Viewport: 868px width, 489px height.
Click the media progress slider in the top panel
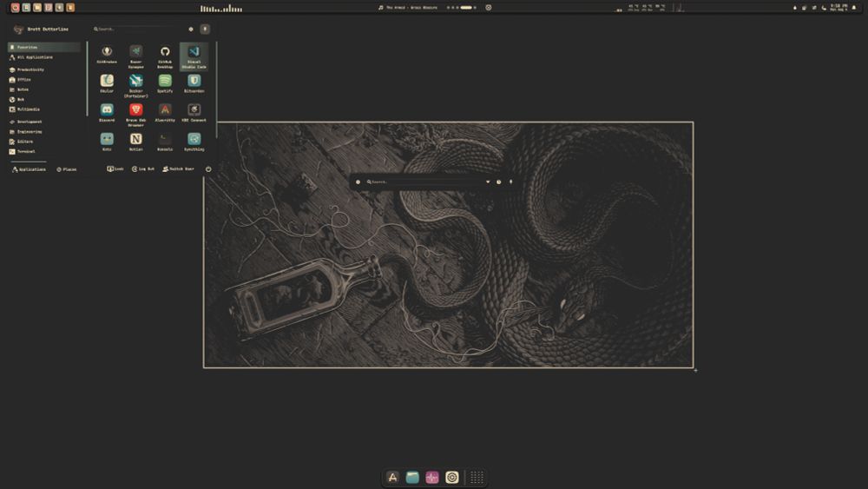pos(466,8)
